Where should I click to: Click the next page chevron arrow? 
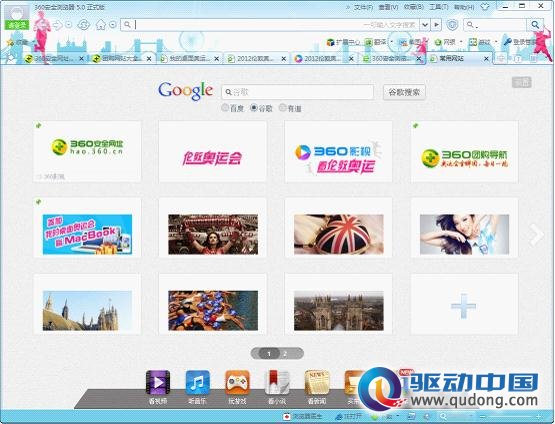[x=536, y=234]
